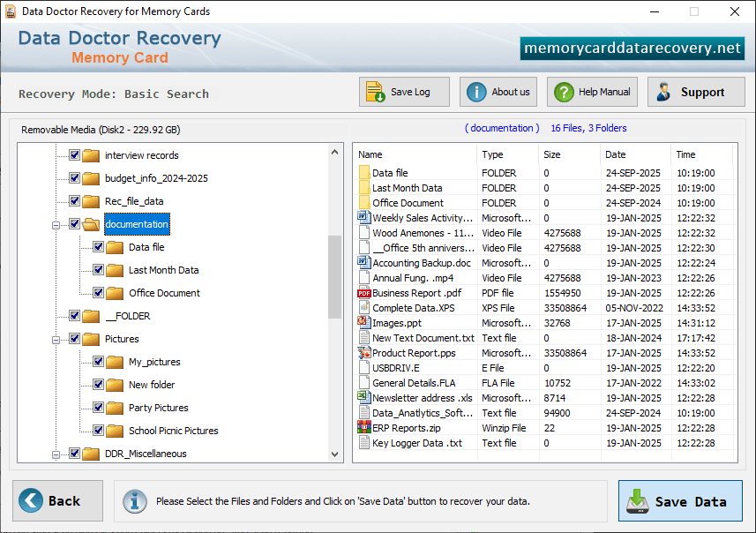Click the Last Month Data folder icon in list
756x533 pixels.
click(364, 188)
